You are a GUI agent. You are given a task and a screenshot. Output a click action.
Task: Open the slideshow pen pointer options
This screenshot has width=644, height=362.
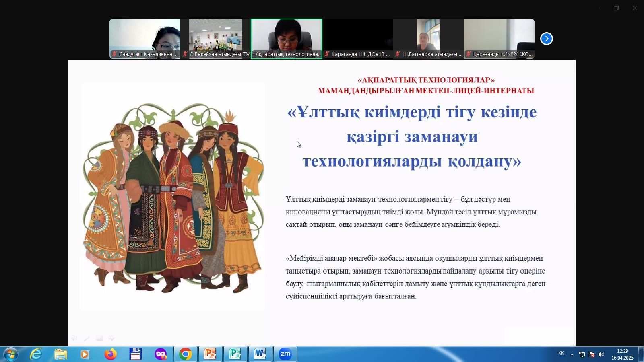pos(87,338)
